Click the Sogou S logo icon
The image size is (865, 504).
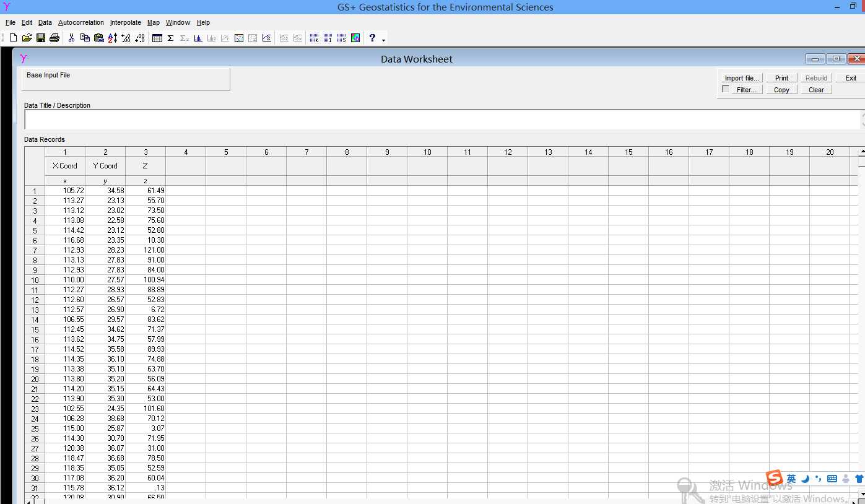pos(775,478)
